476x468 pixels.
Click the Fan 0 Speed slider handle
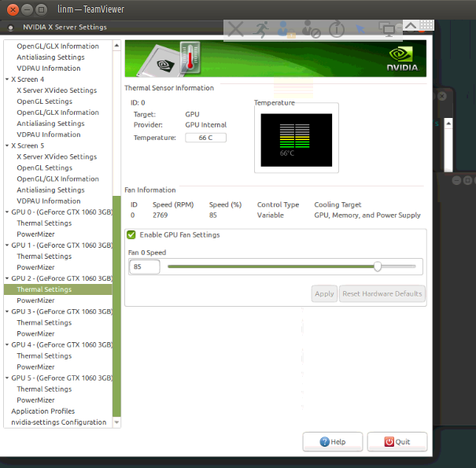(x=378, y=267)
